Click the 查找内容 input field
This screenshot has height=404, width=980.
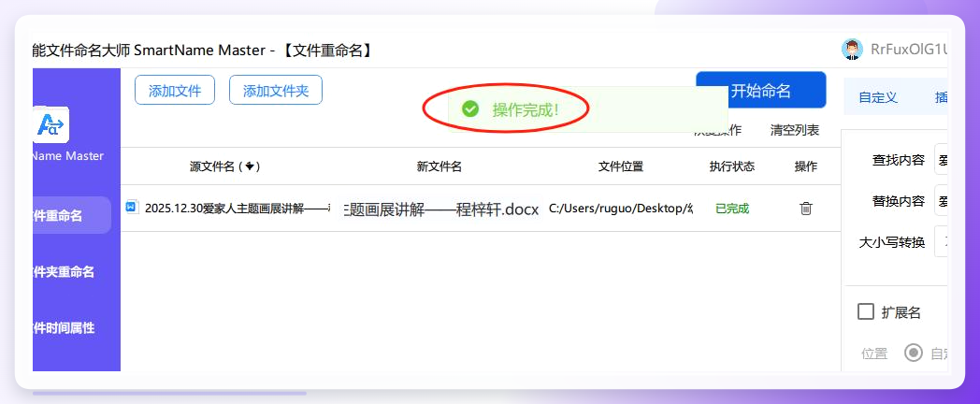(942, 160)
